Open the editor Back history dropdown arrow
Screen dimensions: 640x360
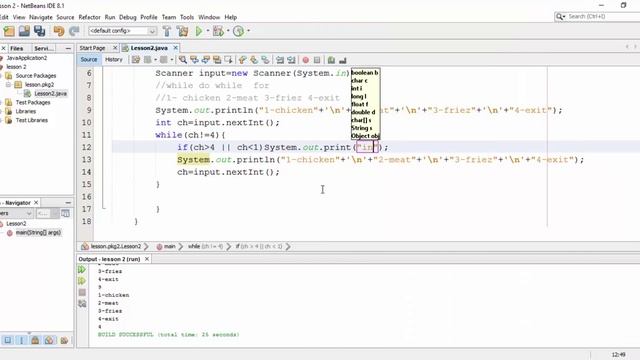[156, 60]
